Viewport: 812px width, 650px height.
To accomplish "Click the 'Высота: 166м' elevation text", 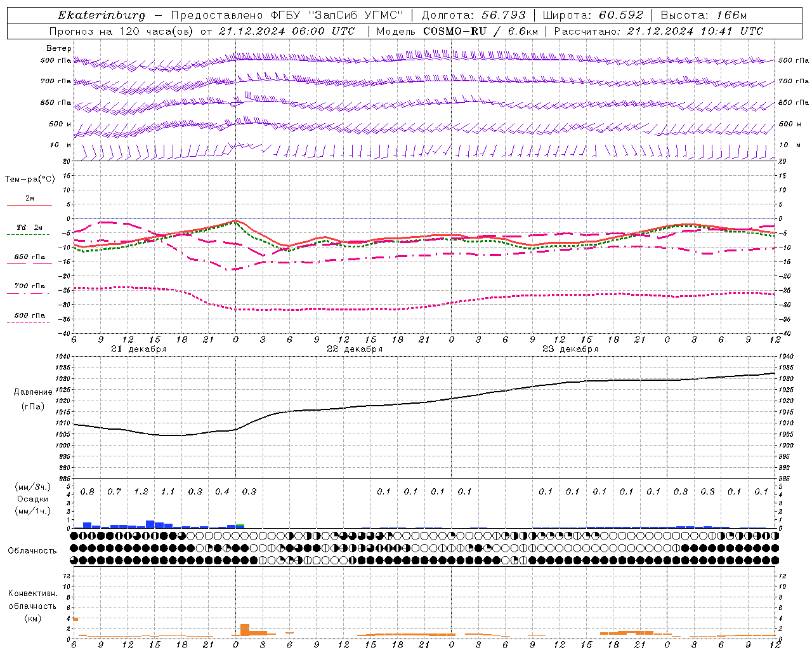I will [704, 15].
